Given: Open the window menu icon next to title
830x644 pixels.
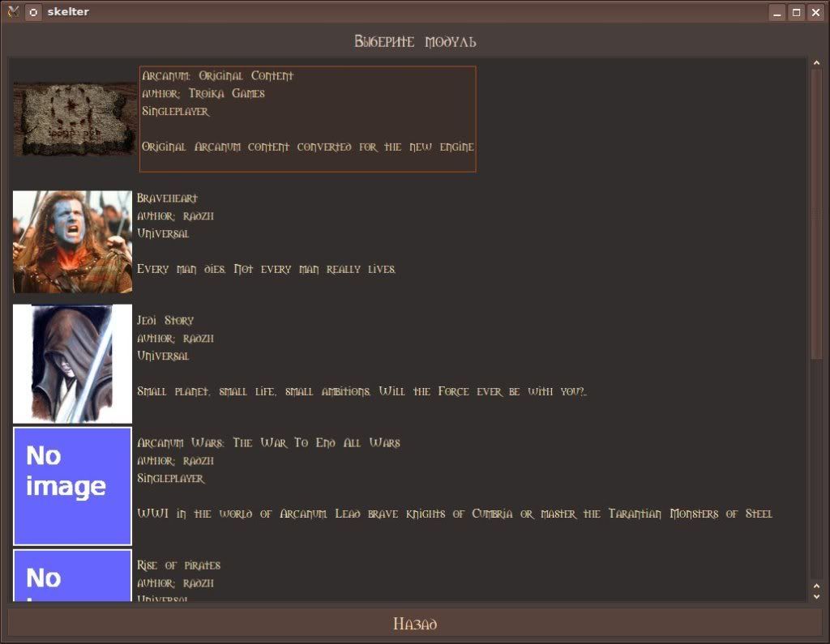Looking at the screenshot, I should pos(33,11).
